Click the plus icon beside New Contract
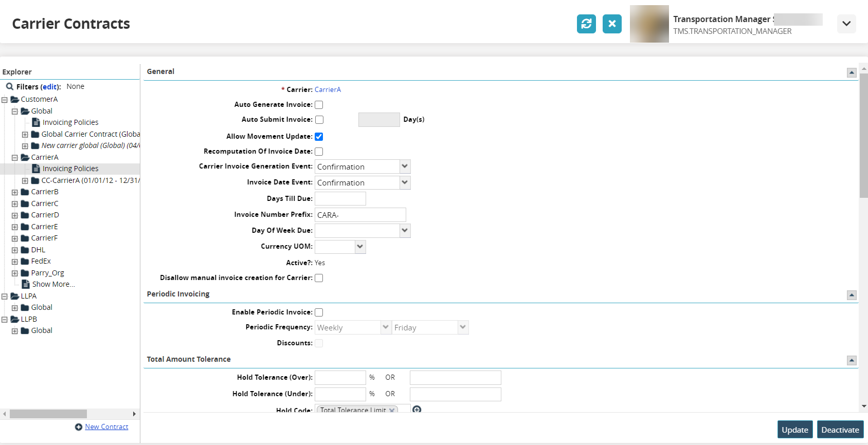868x445 pixels. (79, 427)
